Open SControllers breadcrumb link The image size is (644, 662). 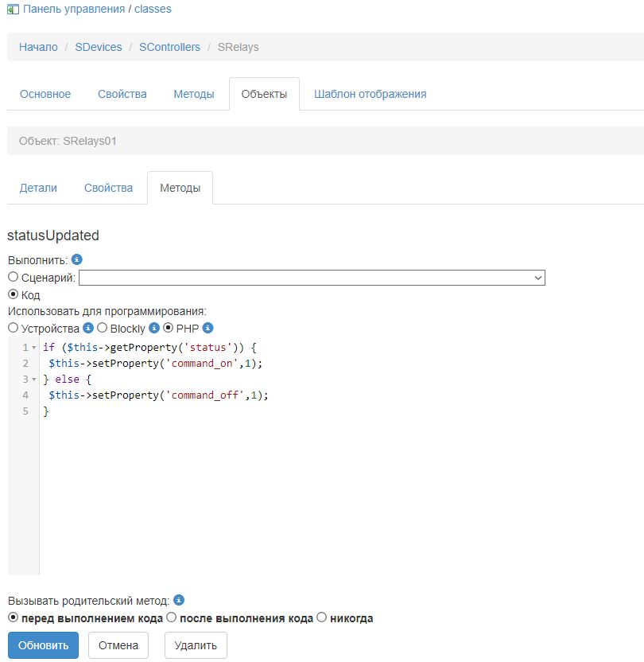point(169,47)
